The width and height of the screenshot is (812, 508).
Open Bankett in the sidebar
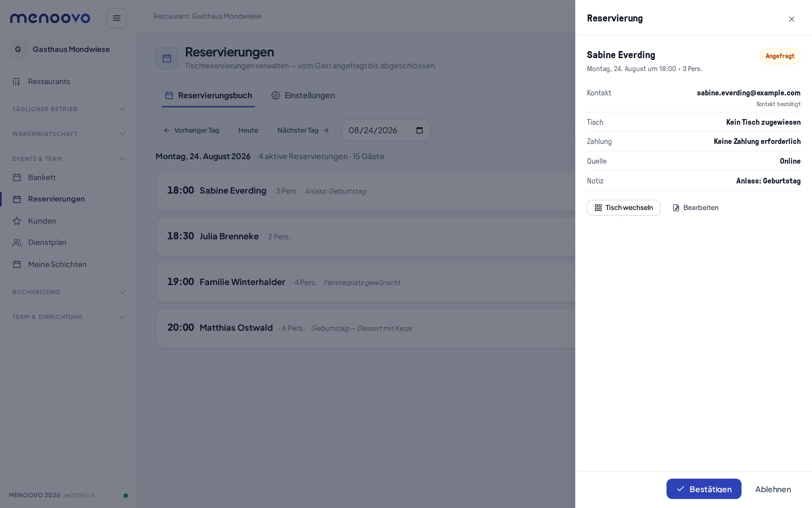[69, 178]
